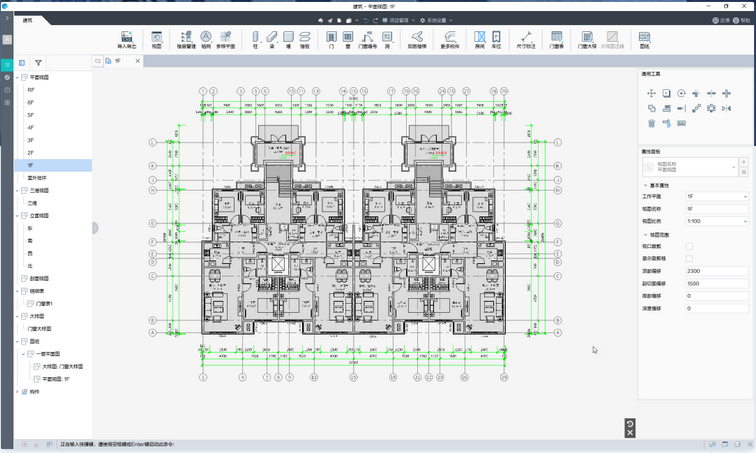Image resolution: width=756 pixels, height=453 pixels.
Task: Select the move tool in 通用工具 panel
Action: pos(651,93)
